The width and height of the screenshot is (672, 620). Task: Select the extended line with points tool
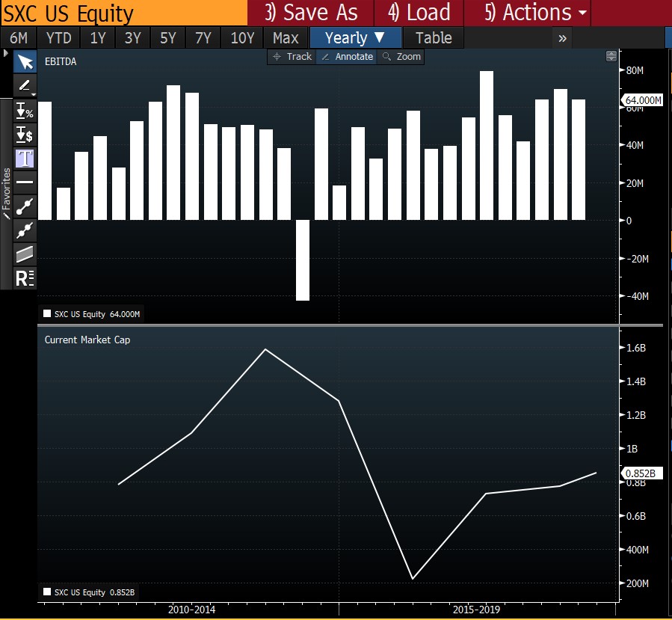25,230
